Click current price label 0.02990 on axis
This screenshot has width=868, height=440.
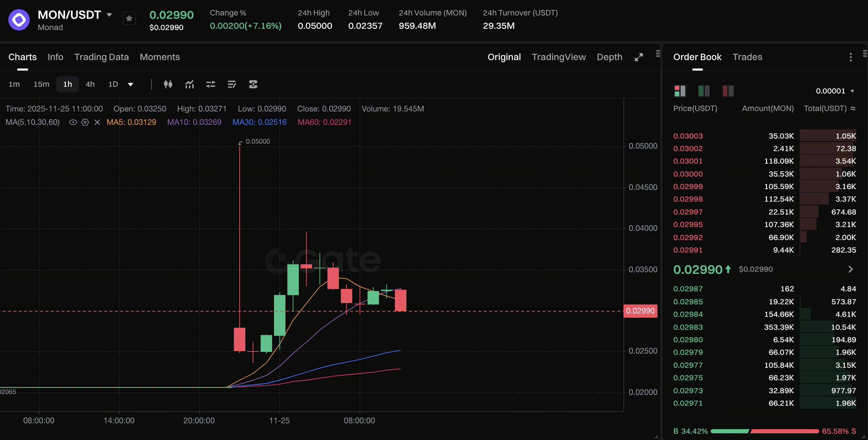[640, 311]
